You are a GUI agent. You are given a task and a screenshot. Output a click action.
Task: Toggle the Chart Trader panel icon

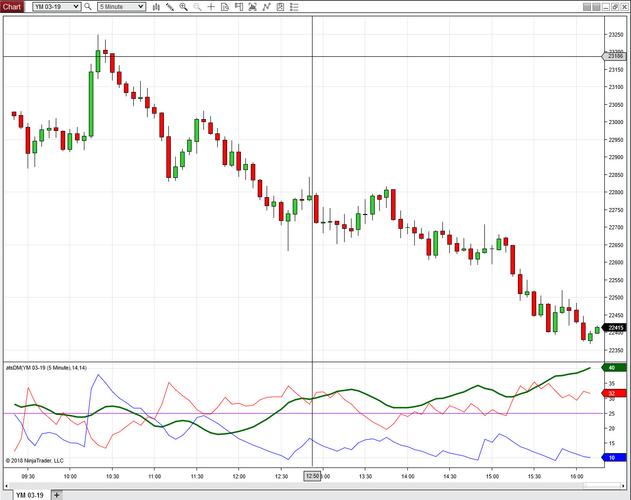tap(238, 7)
